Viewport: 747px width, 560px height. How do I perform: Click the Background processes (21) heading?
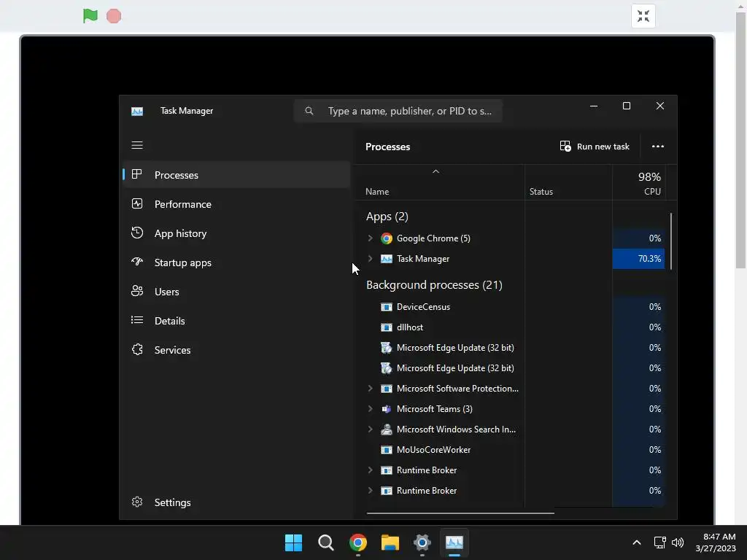click(x=434, y=285)
